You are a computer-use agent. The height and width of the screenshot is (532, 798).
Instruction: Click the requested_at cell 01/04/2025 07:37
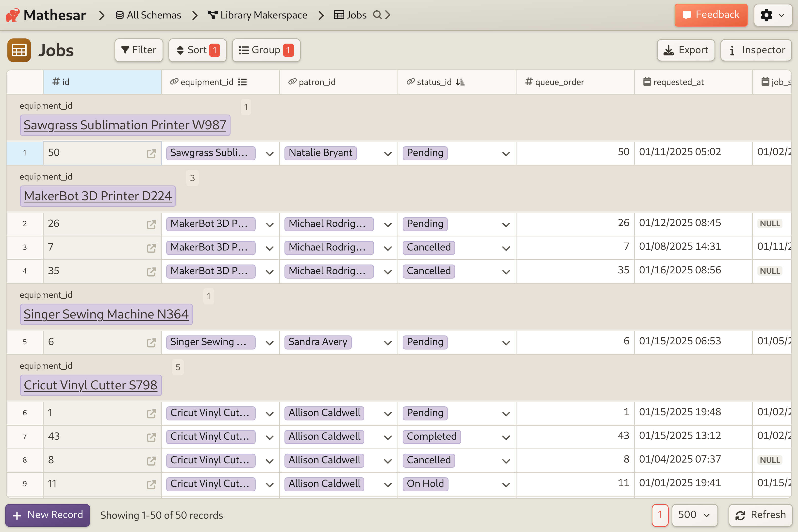point(693,460)
